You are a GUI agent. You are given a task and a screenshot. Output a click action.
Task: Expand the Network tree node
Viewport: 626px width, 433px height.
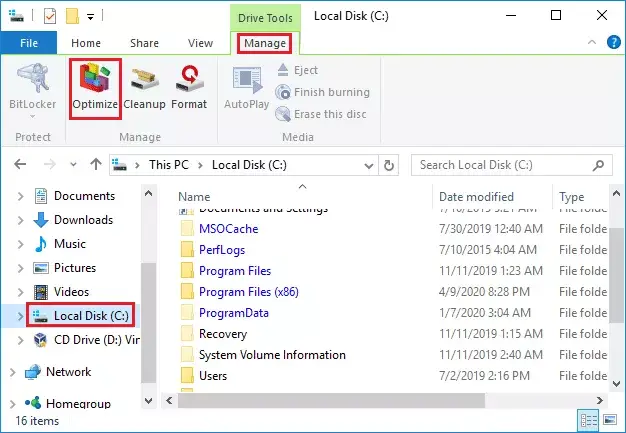pos(13,372)
